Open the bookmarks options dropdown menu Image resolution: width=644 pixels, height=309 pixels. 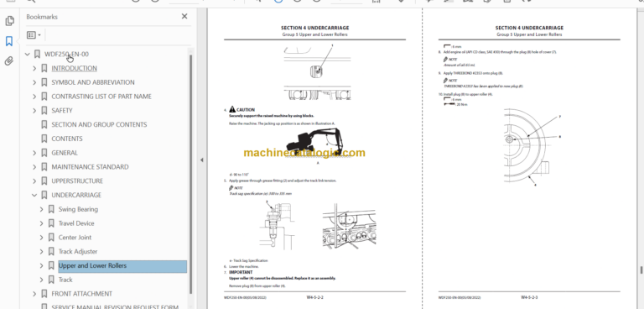[34, 35]
